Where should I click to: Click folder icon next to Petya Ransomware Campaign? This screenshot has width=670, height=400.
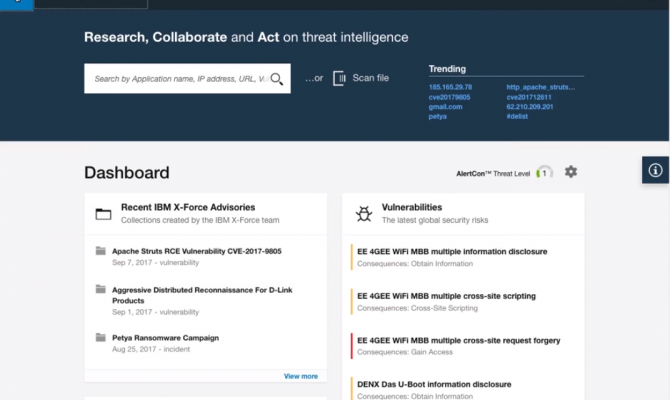(100, 337)
